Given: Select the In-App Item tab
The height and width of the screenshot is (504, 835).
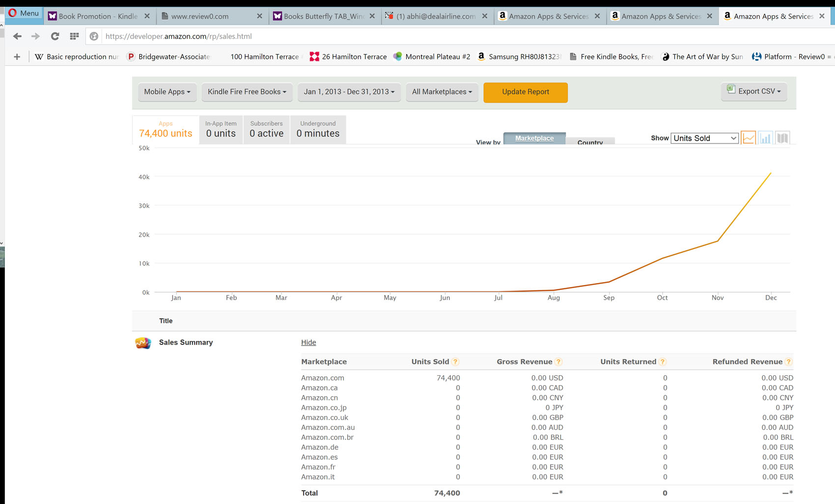Looking at the screenshot, I should coord(221,129).
